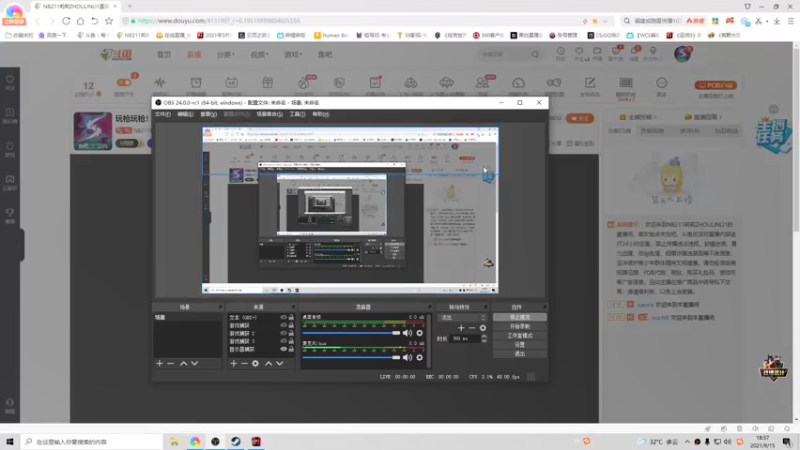Click the search magnifier on Douyu header
This screenshot has width=800, height=450.
(535, 54)
